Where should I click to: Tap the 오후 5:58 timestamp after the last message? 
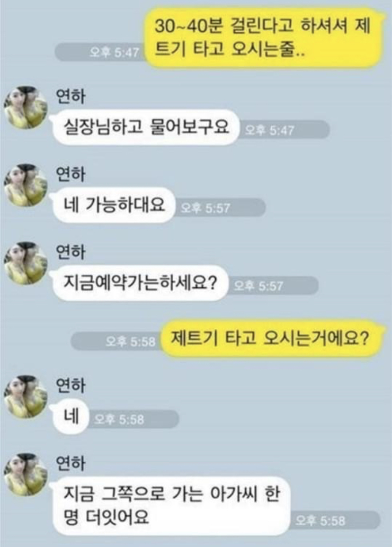point(320,521)
